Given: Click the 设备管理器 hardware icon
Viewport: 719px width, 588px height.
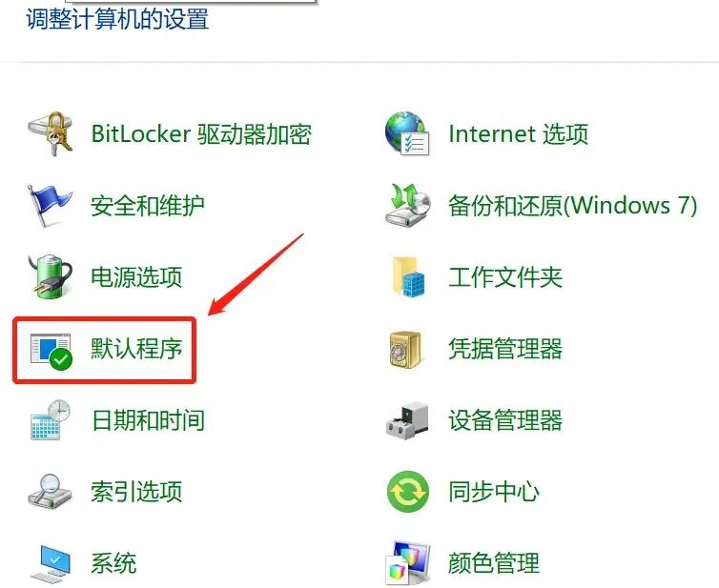Looking at the screenshot, I should pos(407,420).
